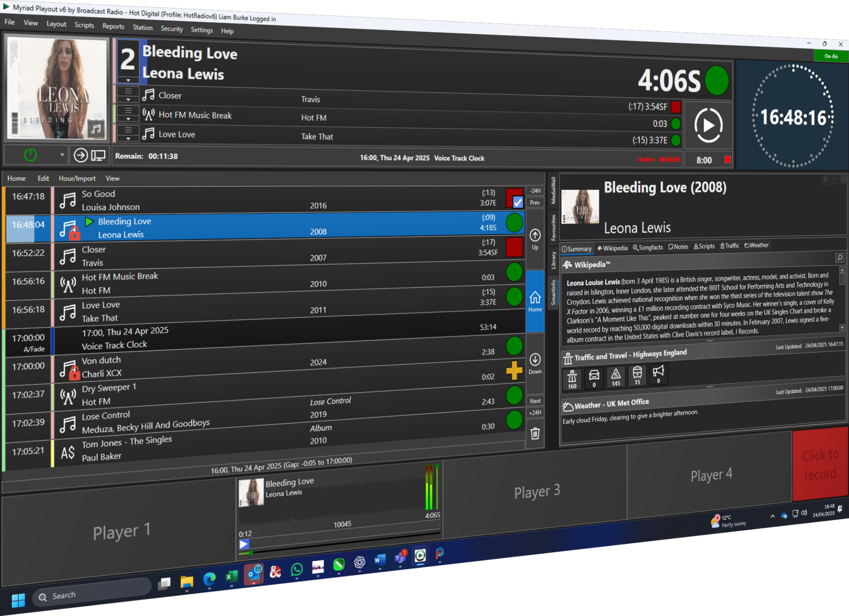
Task: Click the locked note icon on Von dutch row
Action: (69, 370)
